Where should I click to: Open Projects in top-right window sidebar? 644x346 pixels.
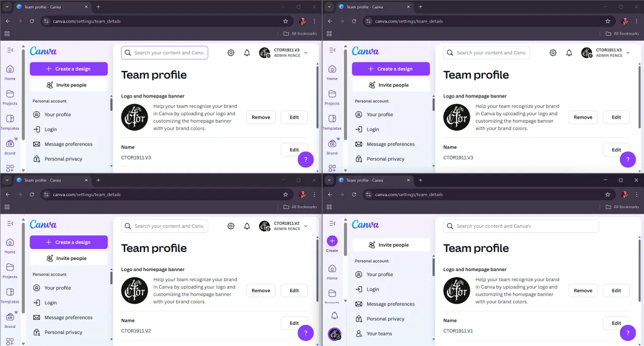point(332,97)
